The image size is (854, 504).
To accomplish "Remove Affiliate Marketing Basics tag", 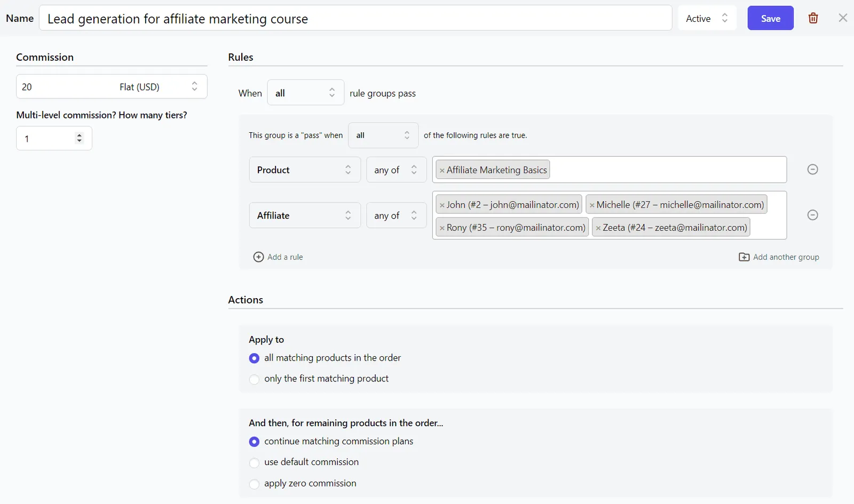I will [x=442, y=171].
